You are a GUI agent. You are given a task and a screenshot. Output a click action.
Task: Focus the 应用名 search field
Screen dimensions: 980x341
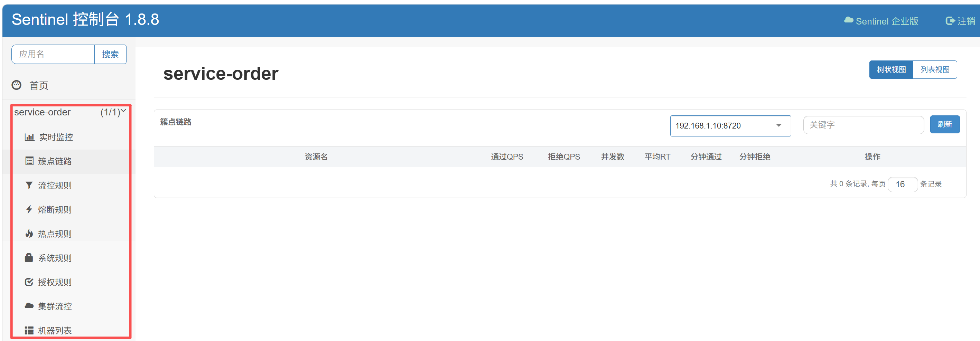pos(53,54)
